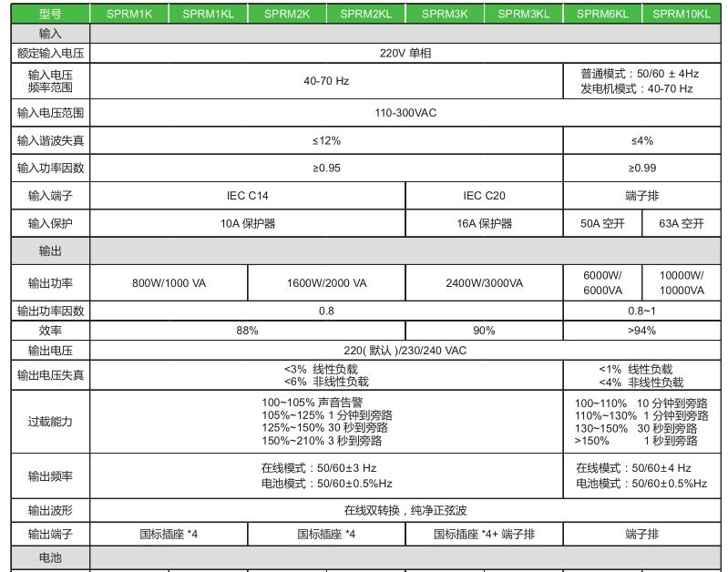
Task: Select the 国标插座 *4+ 端子排 cell
Action: [x=484, y=534]
